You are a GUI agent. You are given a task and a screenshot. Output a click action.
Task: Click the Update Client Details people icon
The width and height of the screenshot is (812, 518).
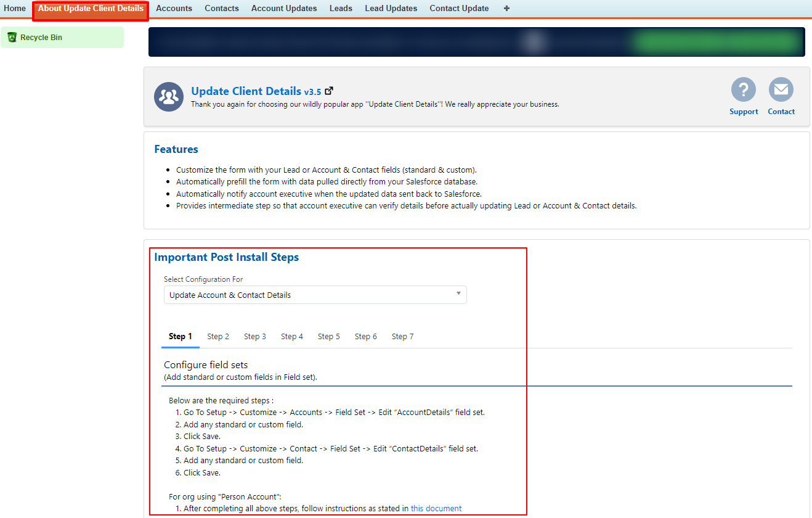click(169, 97)
